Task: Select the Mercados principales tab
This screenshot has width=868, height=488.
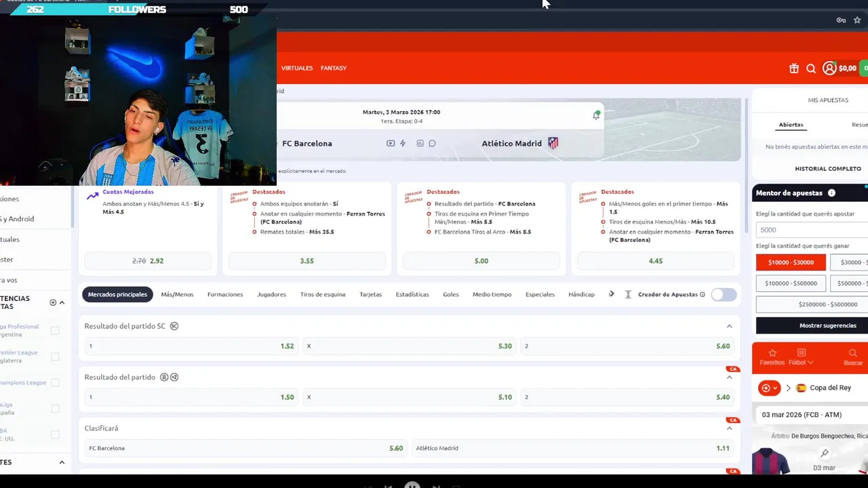Action: (117, 294)
